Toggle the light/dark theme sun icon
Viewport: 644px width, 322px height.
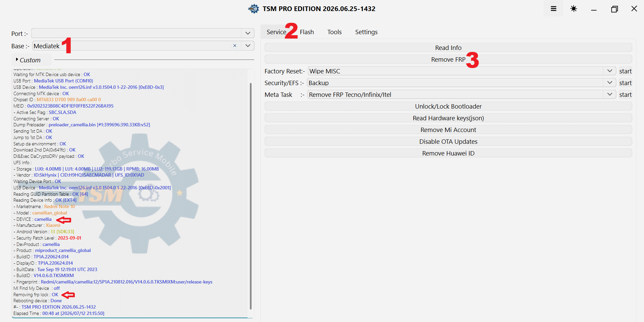point(574,9)
